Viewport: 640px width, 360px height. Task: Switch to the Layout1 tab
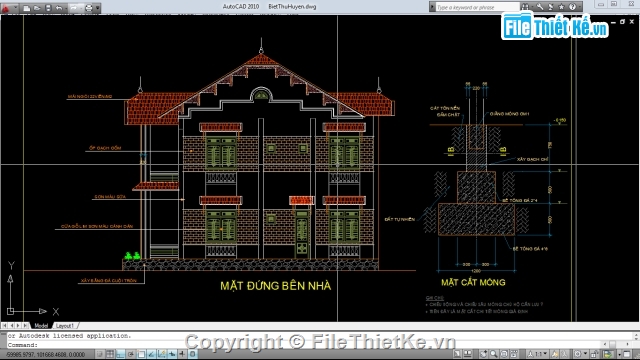click(x=64, y=326)
